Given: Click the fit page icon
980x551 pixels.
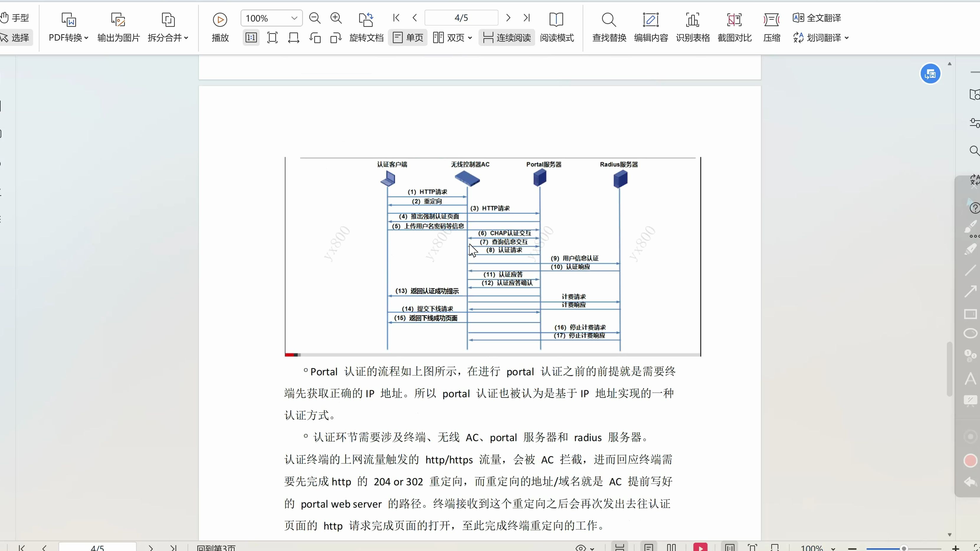Looking at the screenshot, I should coord(272,38).
